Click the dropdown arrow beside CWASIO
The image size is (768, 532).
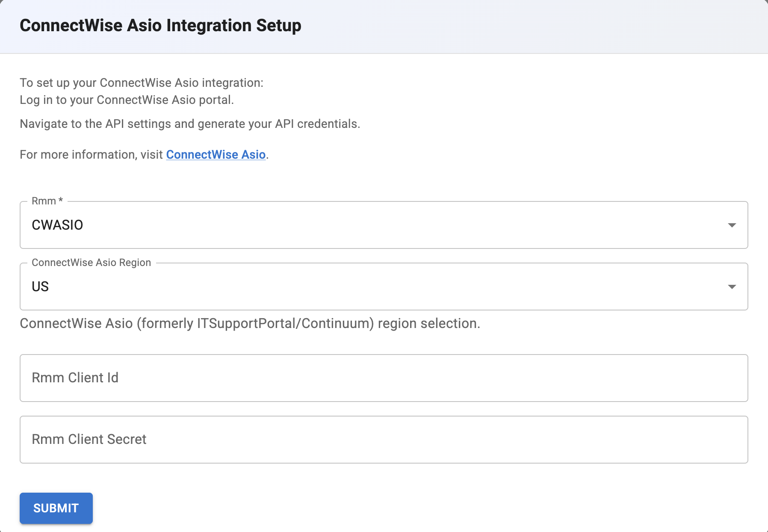pyautogui.click(x=732, y=225)
